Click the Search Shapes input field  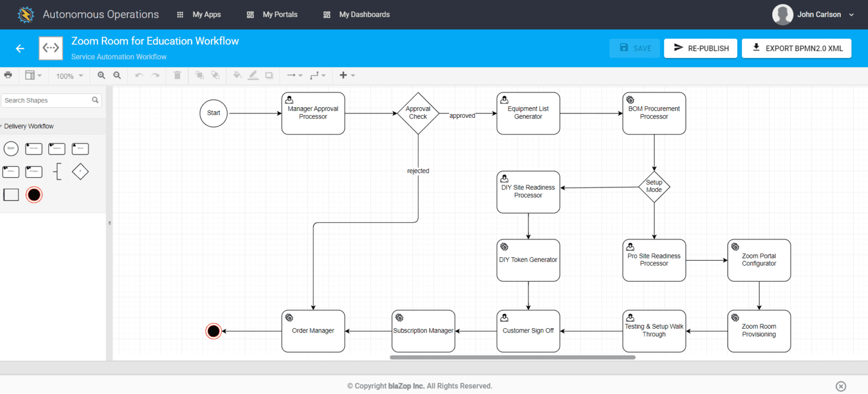click(51, 100)
